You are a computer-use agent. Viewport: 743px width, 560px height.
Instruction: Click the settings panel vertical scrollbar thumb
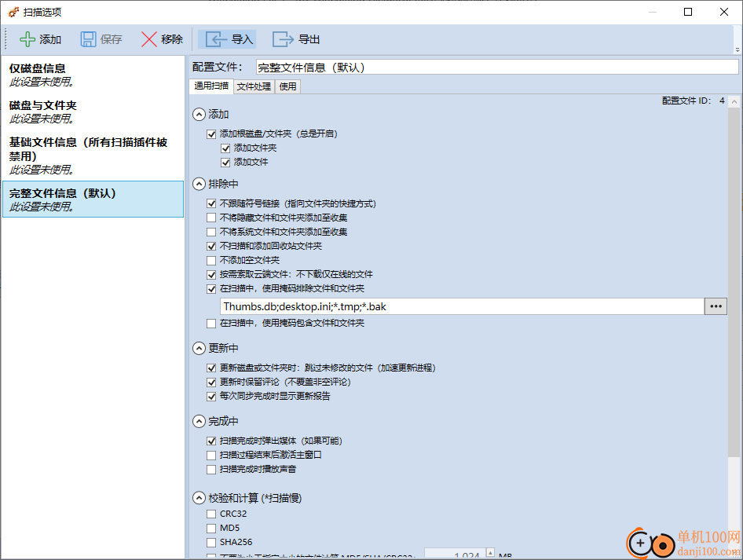734,283
